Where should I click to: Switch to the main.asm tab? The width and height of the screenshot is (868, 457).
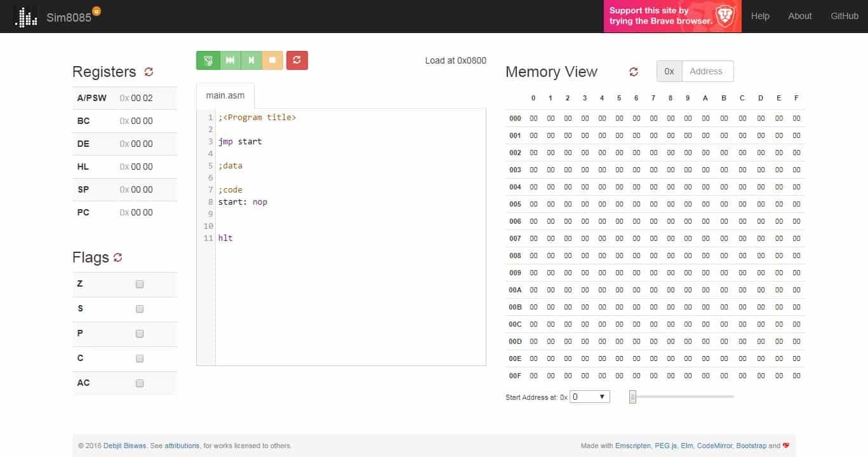pyautogui.click(x=225, y=95)
